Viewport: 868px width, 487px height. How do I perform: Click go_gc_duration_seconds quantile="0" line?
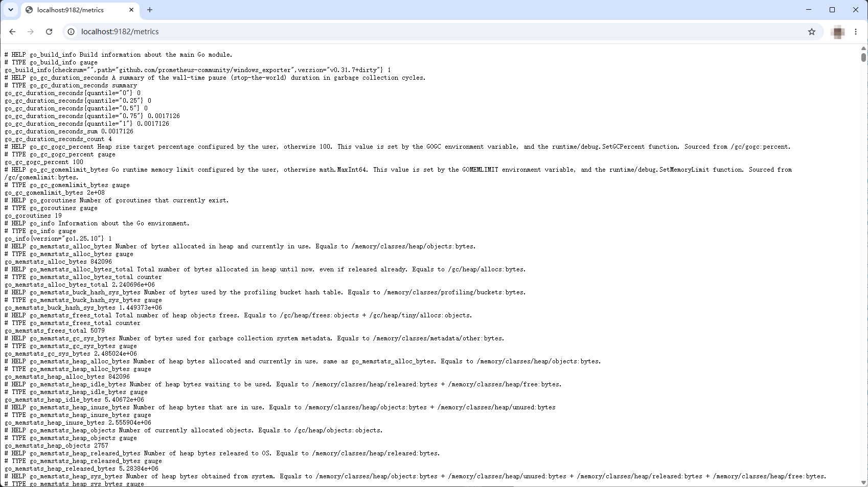[x=73, y=93]
